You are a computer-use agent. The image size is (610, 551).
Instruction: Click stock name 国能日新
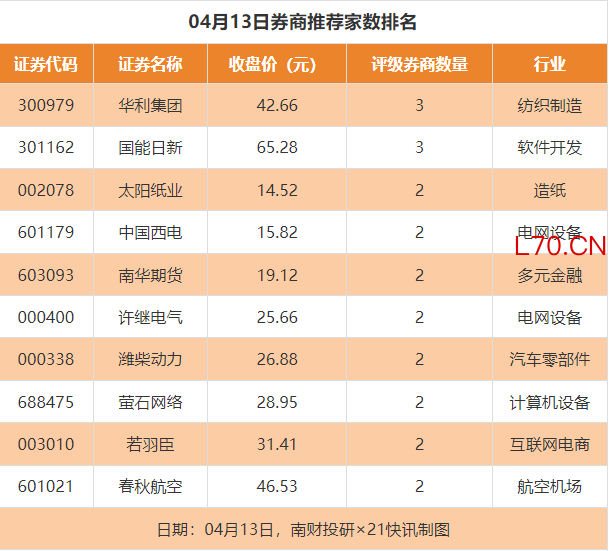[x=150, y=147]
